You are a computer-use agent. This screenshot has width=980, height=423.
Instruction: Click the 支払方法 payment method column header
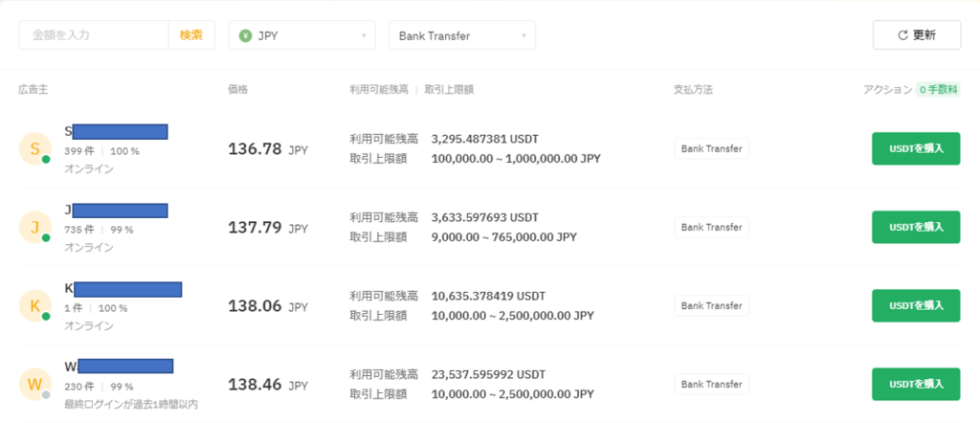[x=693, y=89]
